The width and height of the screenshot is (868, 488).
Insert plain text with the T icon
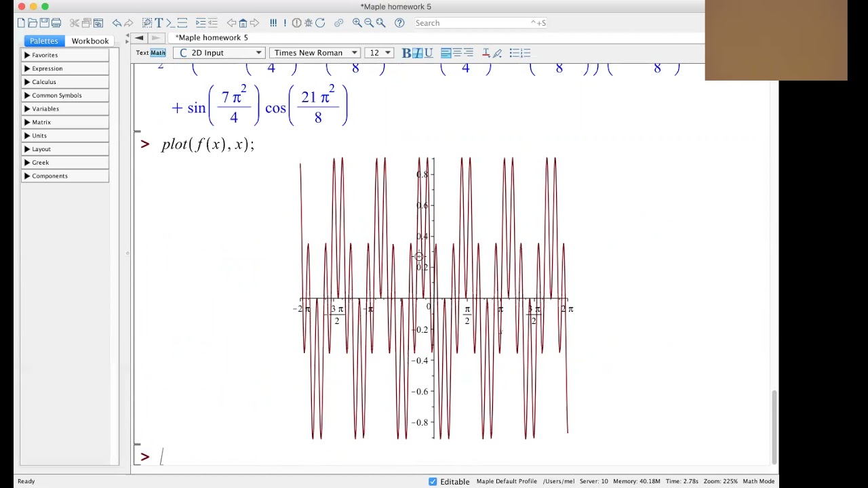(159, 23)
